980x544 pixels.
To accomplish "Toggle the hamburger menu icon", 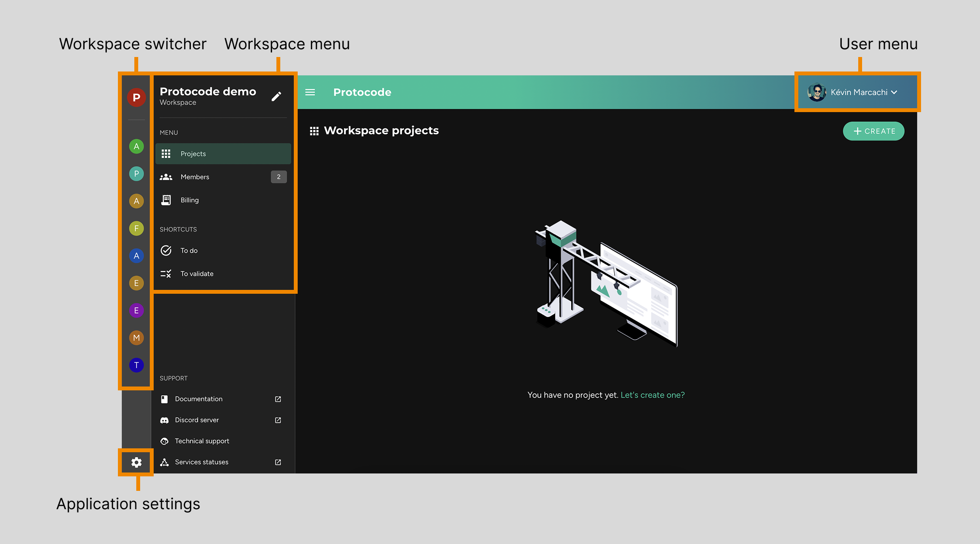I will 310,92.
